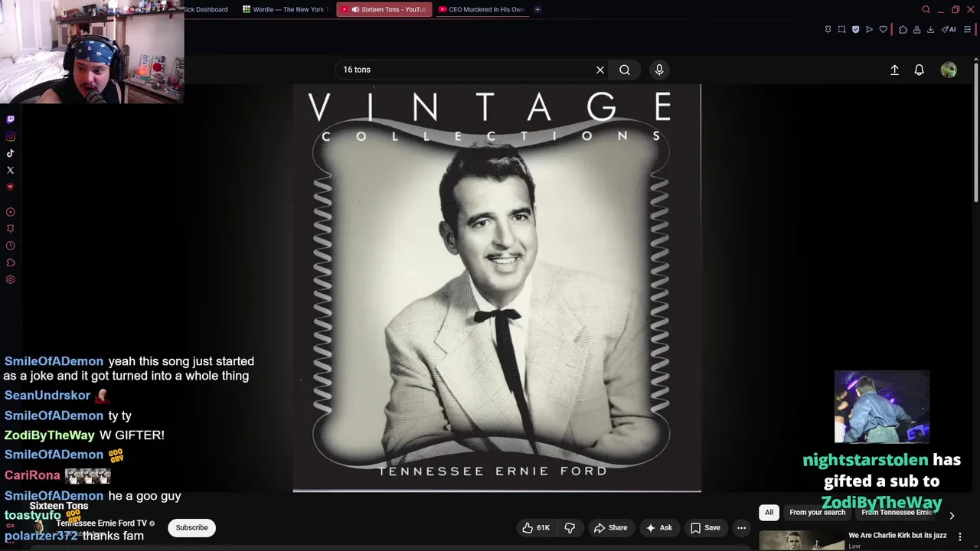This screenshot has height=551, width=980.
Task: Open the easy setup sliders menu
Action: (967, 29)
